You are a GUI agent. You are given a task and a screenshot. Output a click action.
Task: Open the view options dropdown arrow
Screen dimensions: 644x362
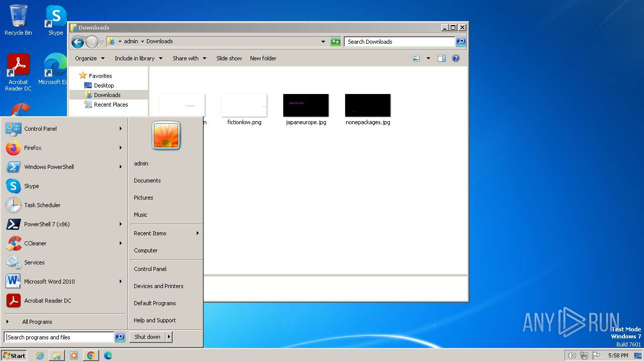[x=428, y=58]
